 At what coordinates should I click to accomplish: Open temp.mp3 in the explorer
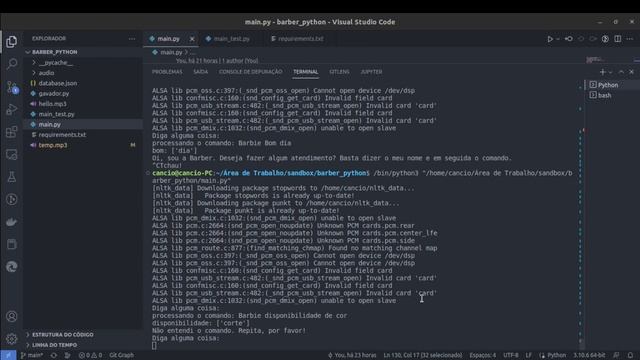83,145
